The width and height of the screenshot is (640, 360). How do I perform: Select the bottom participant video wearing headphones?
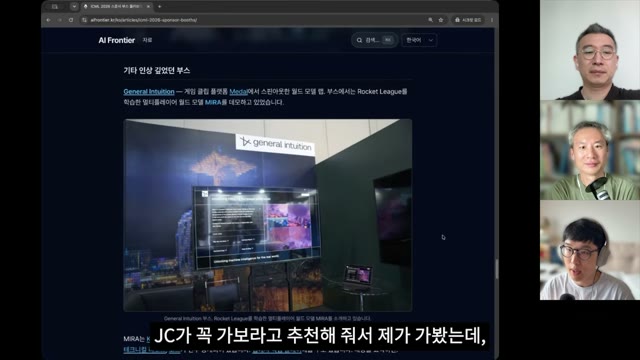pyautogui.click(x=590, y=250)
